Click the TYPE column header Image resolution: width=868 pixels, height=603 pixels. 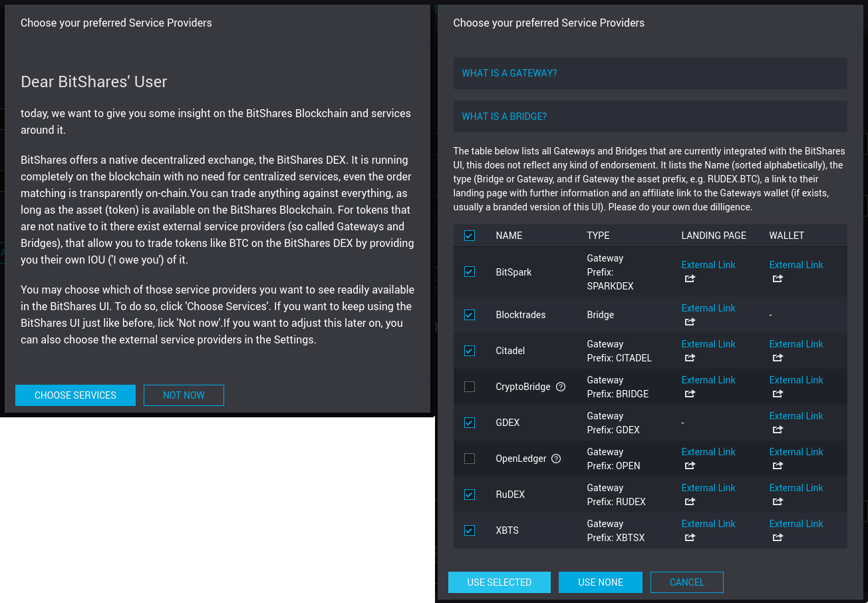[598, 236]
